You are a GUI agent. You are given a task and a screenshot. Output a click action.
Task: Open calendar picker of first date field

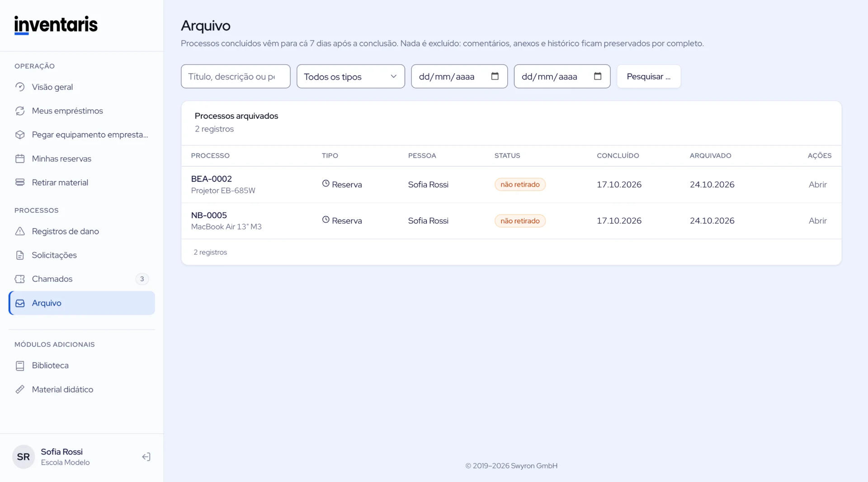tap(495, 76)
